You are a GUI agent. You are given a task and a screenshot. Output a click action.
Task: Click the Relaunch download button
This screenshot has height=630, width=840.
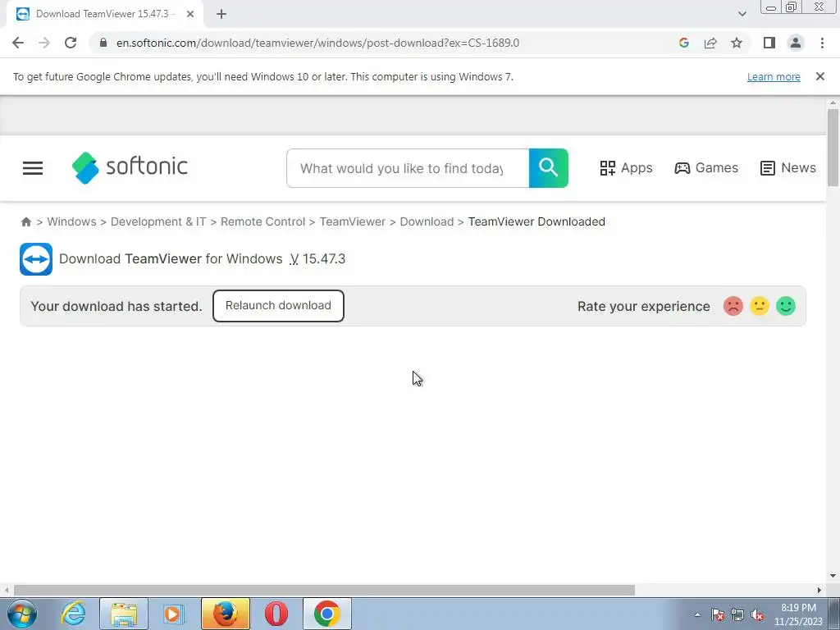click(x=278, y=306)
